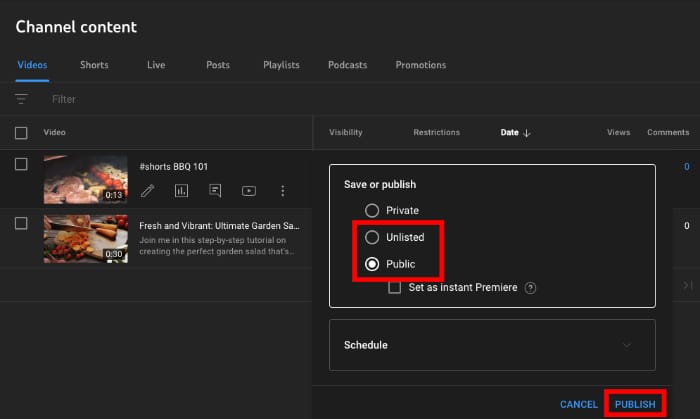Open the three-dot options menu for BBQ 101
The height and width of the screenshot is (419, 700).
pos(283,191)
